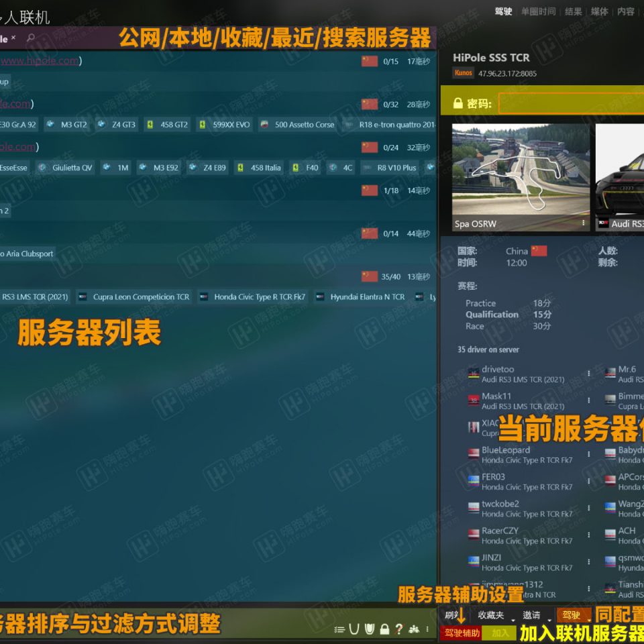Viewport: 644px width, 644px height.
Task: Open the 结果 tab
Action: click(x=574, y=11)
